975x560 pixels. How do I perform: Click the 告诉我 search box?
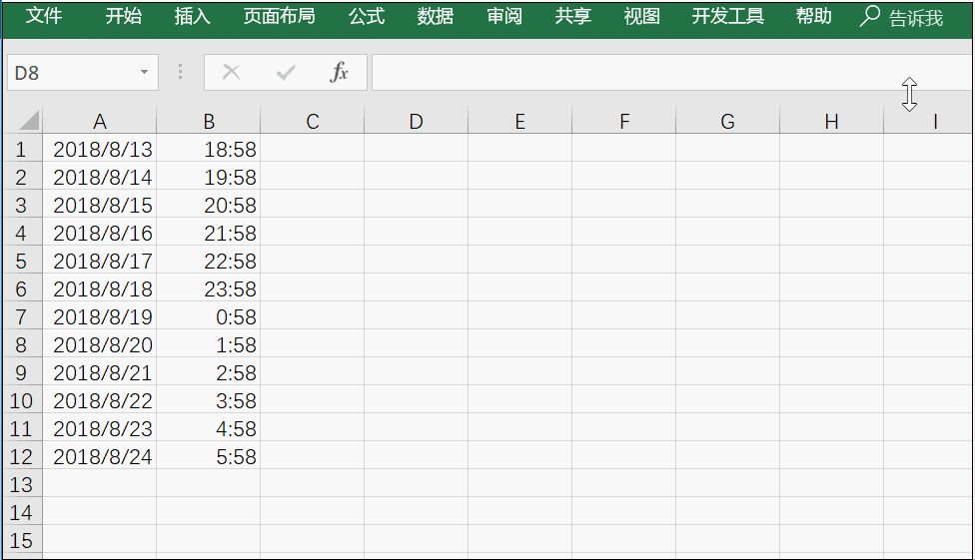coord(916,18)
